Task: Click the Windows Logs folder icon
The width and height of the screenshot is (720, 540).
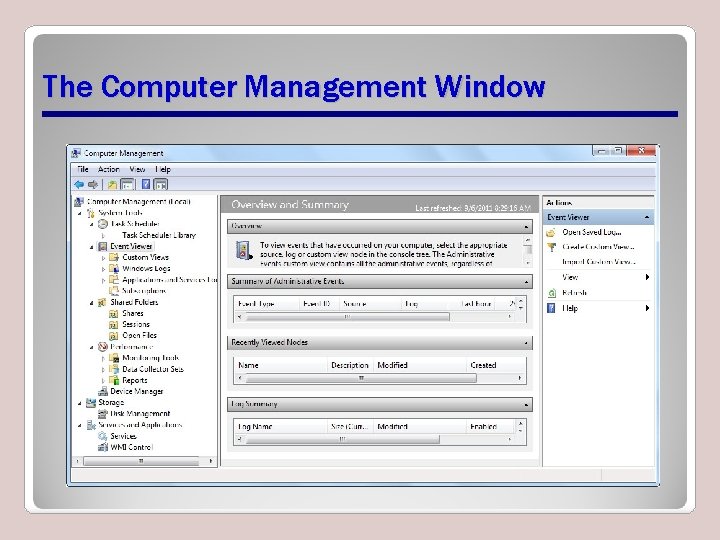Action: pyautogui.click(x=114, y=269)
